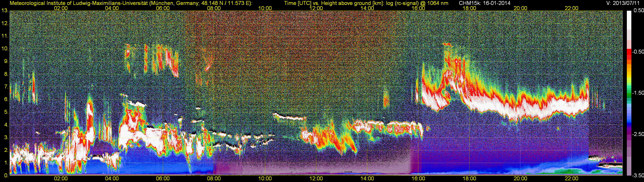Click the 04:00 label on the top time axis
The height and width of the screenshot is (182, 644).
(x=112, y=8)
